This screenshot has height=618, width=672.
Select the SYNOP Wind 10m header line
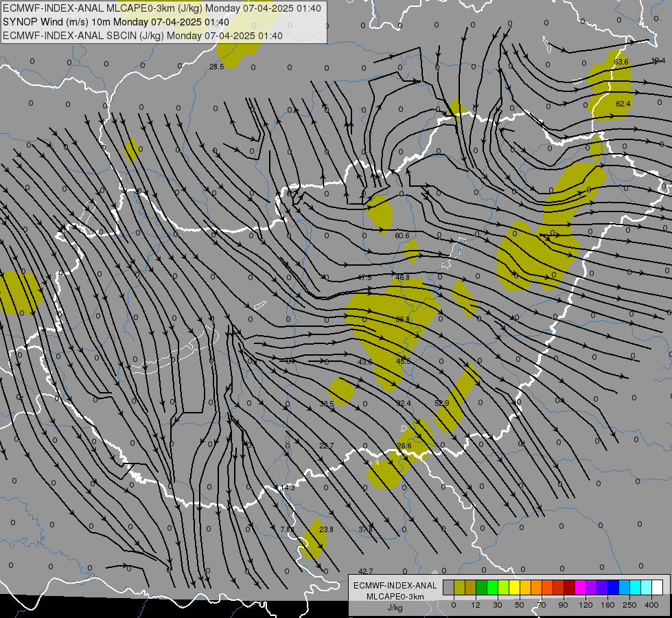tap(116, 22)
